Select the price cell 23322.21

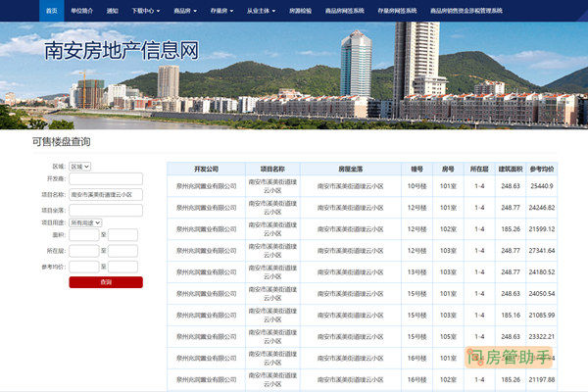tap(542, 336)
